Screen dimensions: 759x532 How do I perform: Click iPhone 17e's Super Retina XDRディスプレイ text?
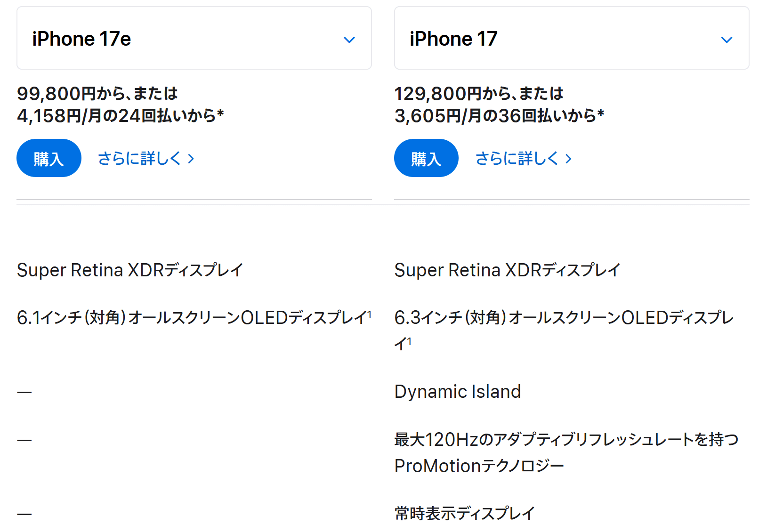[130, 270]
